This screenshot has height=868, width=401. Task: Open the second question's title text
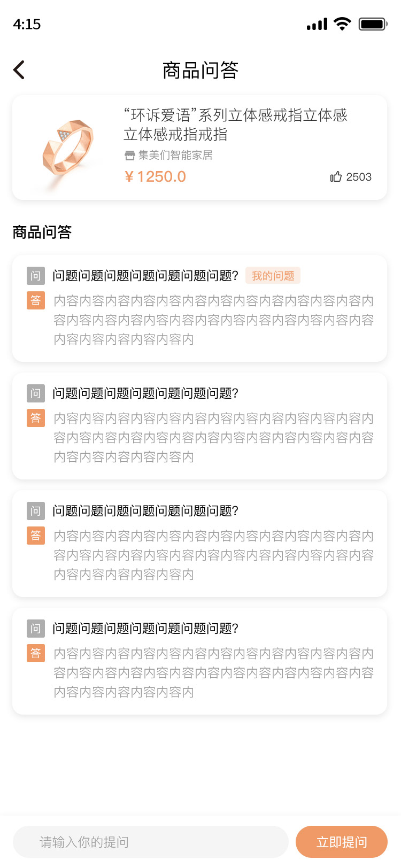pyautogui.click(x=145, y=393)
